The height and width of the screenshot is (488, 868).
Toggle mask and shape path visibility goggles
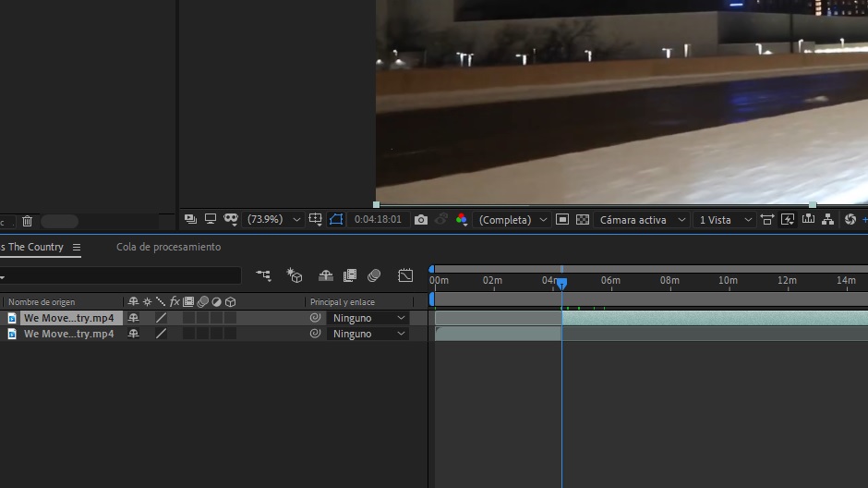(x=231, y=219)
